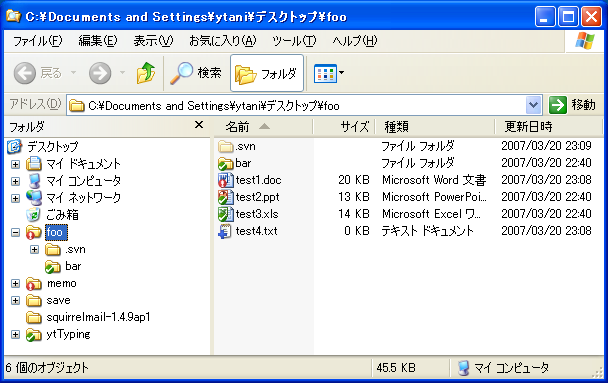Expand the マイ ドキュメント tree node
This screenshot has width=608, height=383.
click(x=16, y=164)
